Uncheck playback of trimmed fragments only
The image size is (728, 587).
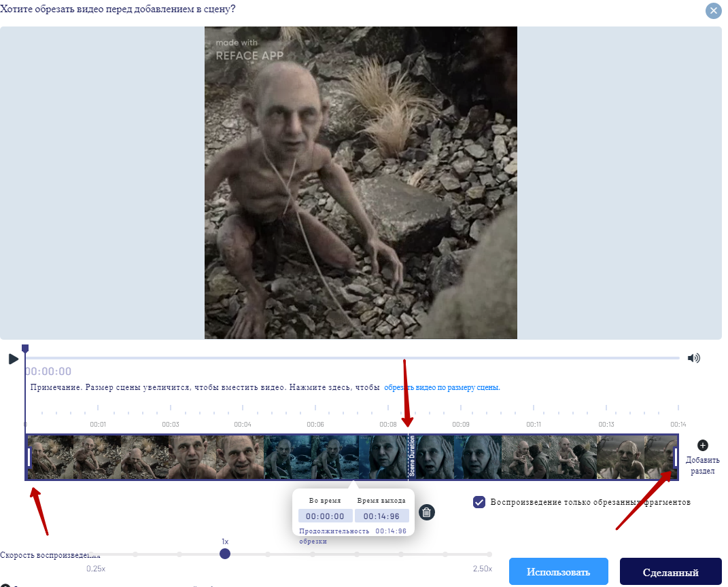coord(479,502)
